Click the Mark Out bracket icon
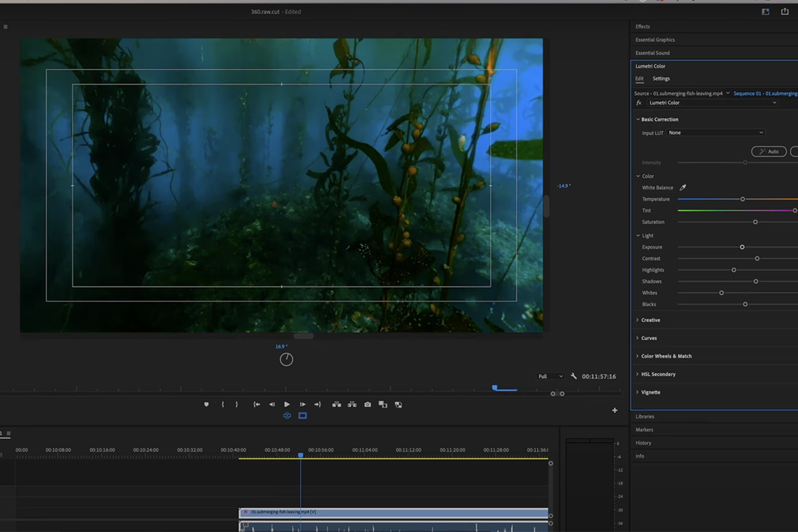 point(237,404)
